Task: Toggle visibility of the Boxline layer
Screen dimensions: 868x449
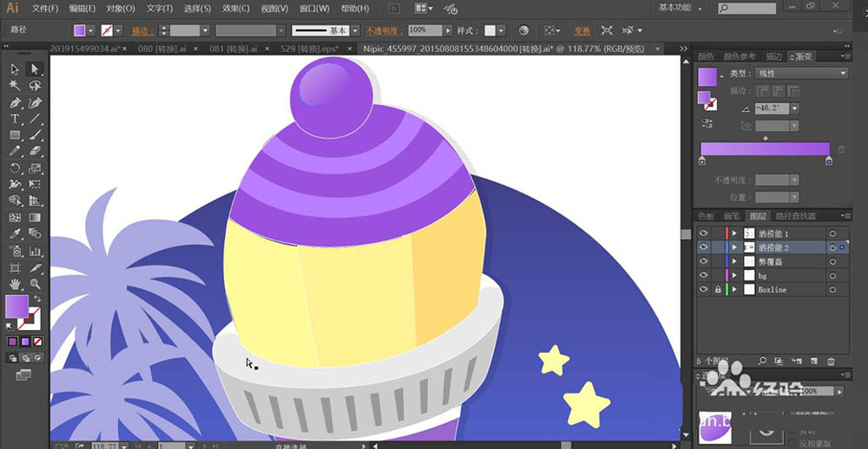Action: 704,289
